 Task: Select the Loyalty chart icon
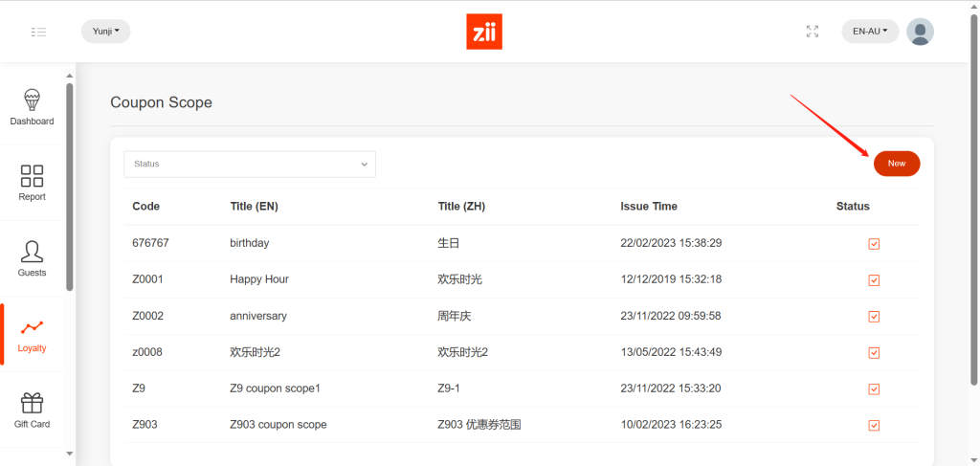click(32, 327)
